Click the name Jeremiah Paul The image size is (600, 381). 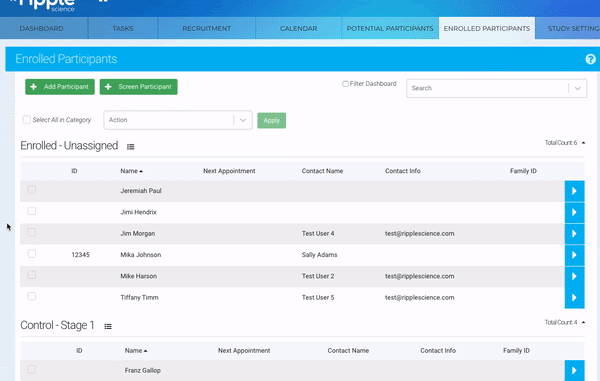141,191
